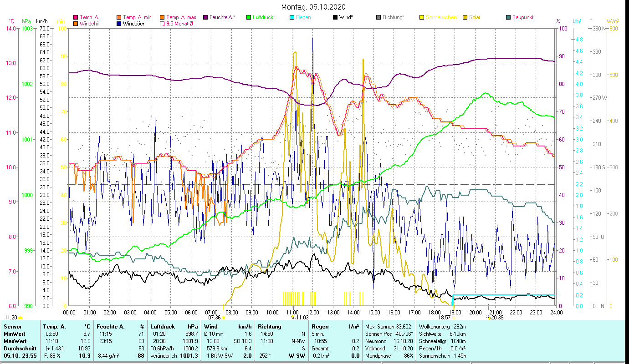629x364 pixels.
Task: Click the black Wind legend square
Action: tap(335, 17)
